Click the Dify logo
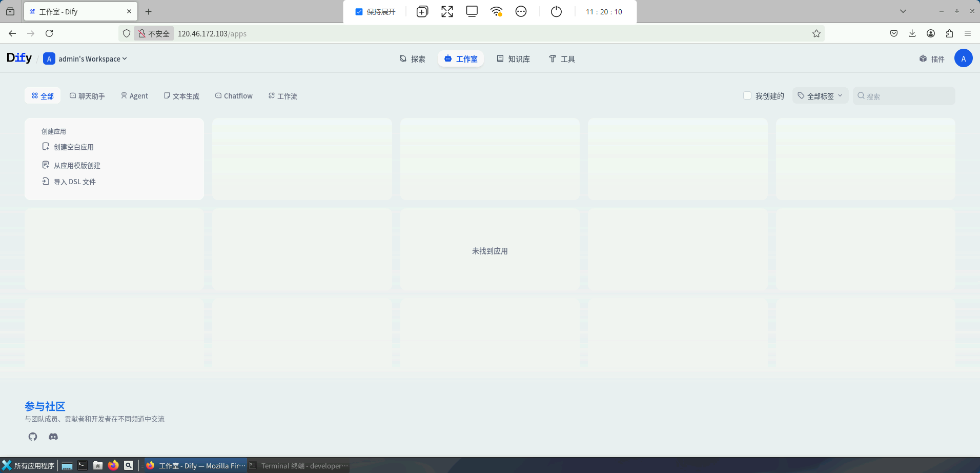The image size is (980, 473). (19, 58)
